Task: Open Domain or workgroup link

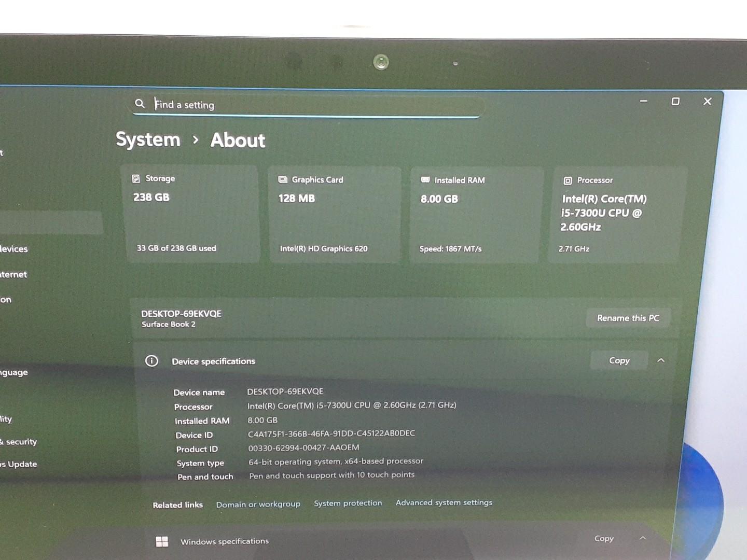Action: point(258,504)
